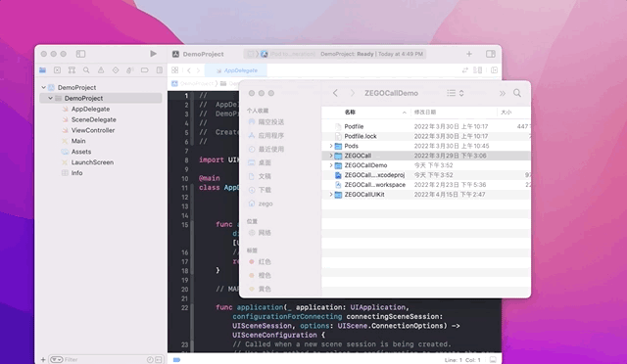Image resolution: width=627 pixels, height=364 pixels.
Task: Expand the ZEGOCall folder in Finder
Action: pyautogui.click(x=331, y=156)
